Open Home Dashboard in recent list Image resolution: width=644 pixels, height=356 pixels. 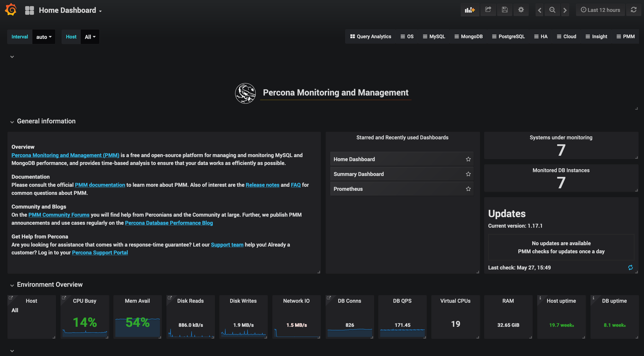tap(402, 159)
